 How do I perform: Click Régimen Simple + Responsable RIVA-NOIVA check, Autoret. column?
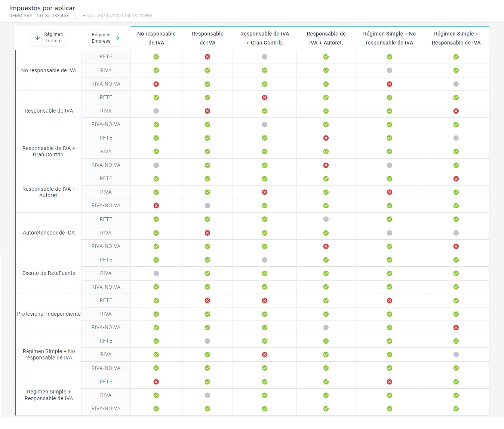pyautogui.click(x=326, y=408)
